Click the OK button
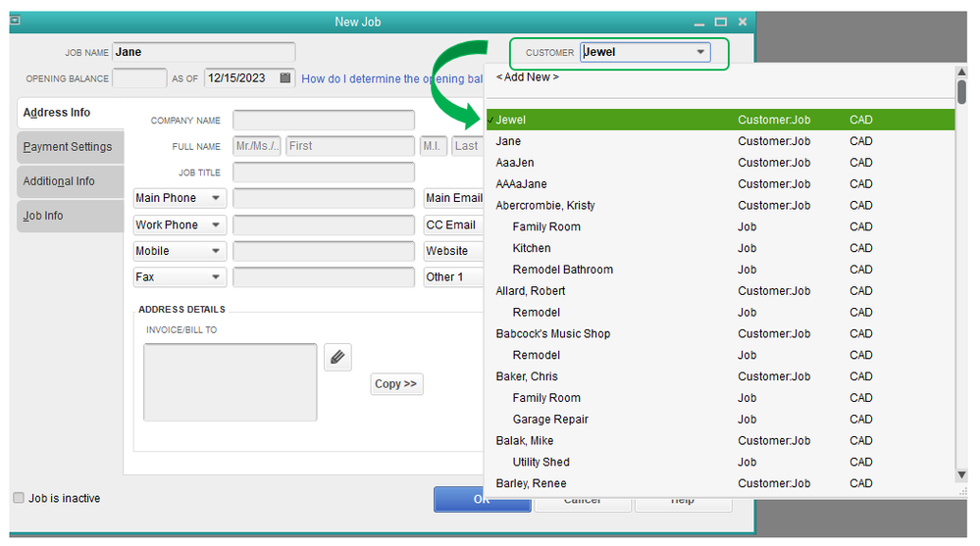The image size is (980, 546). coord(482,499)
